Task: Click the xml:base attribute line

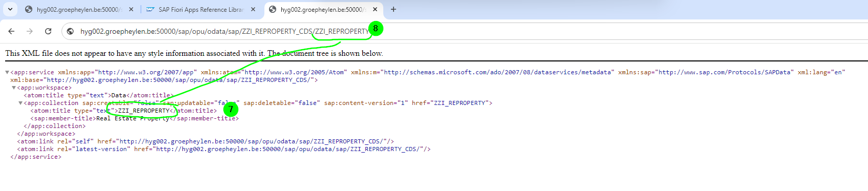Action: [x=164, y=80]
